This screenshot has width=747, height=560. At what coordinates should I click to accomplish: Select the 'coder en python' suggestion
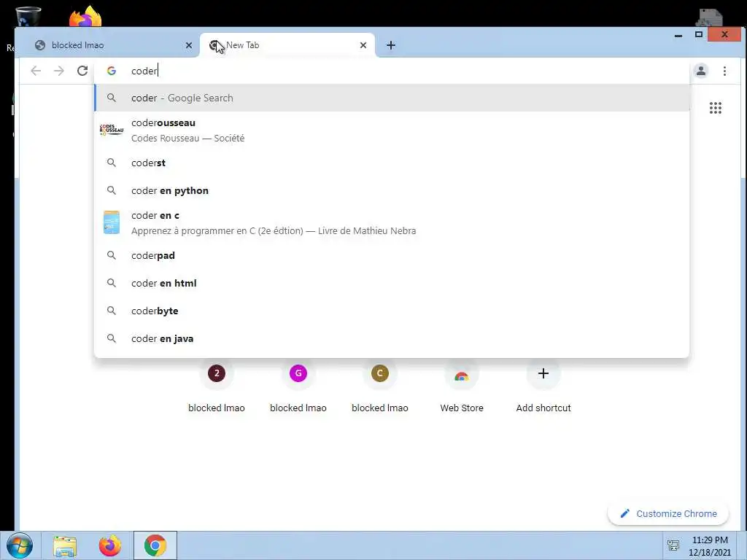click(x=392, y=190)
